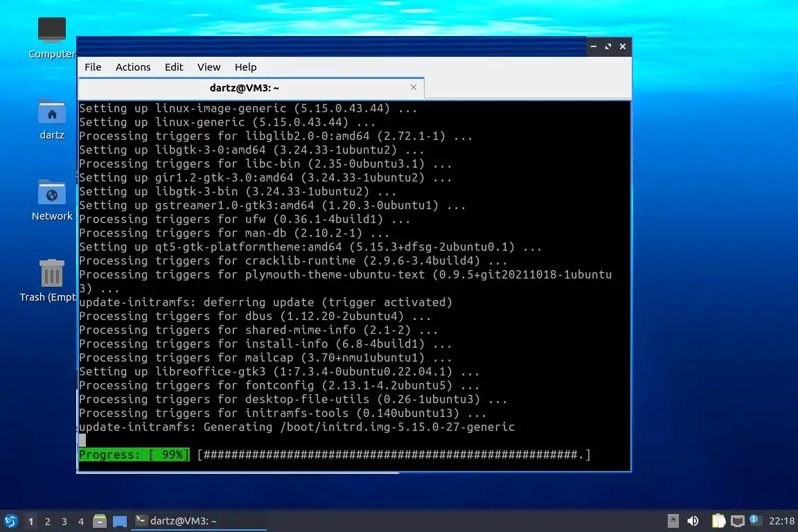This screenshot has width=798, height=532.
Task: Click 'Processing triggers for cracklib-runtime' line
Action: tap(292, 260)
